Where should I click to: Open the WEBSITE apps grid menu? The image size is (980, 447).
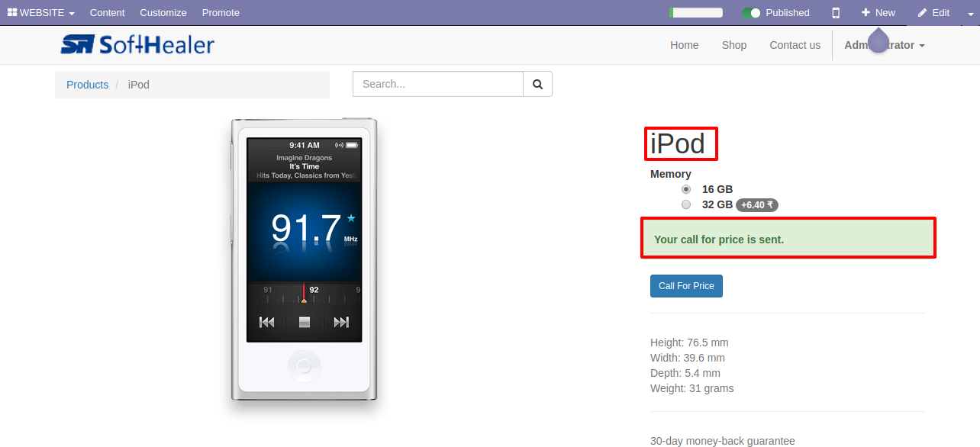tap(41, 13)
